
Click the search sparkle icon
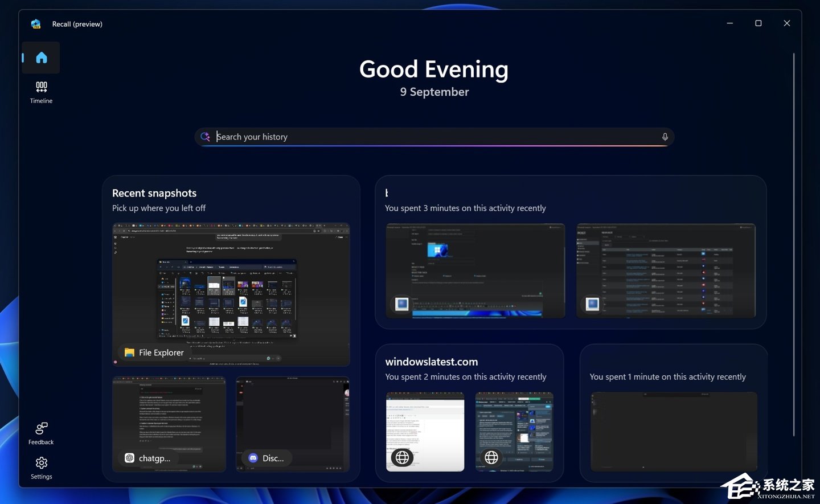[205, 137]
